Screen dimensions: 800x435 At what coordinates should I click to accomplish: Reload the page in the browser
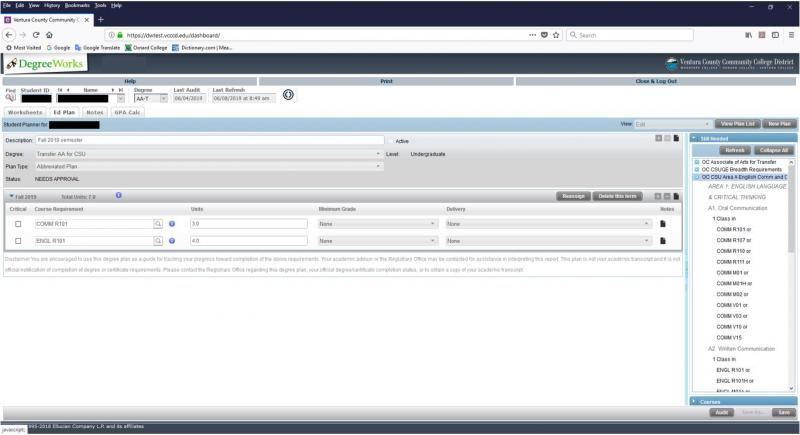click(36, 35)
